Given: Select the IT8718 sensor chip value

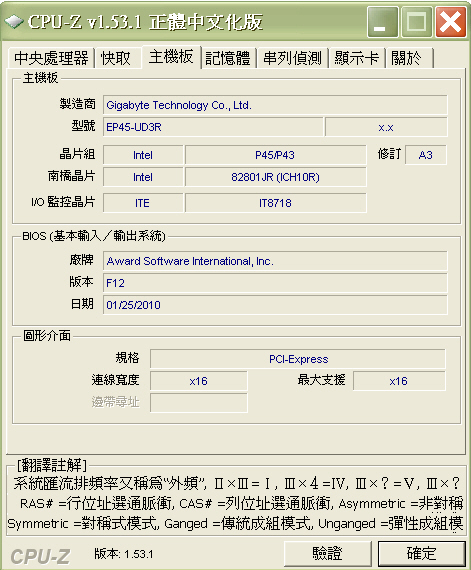Looking at the screenshot, I should click(275, 203).
